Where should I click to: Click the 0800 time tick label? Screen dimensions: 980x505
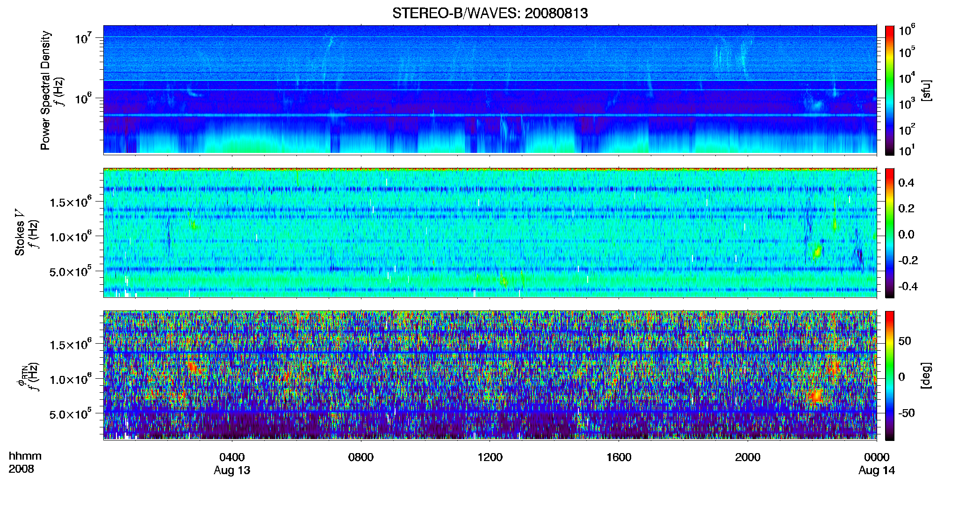(x=361, y=457)
